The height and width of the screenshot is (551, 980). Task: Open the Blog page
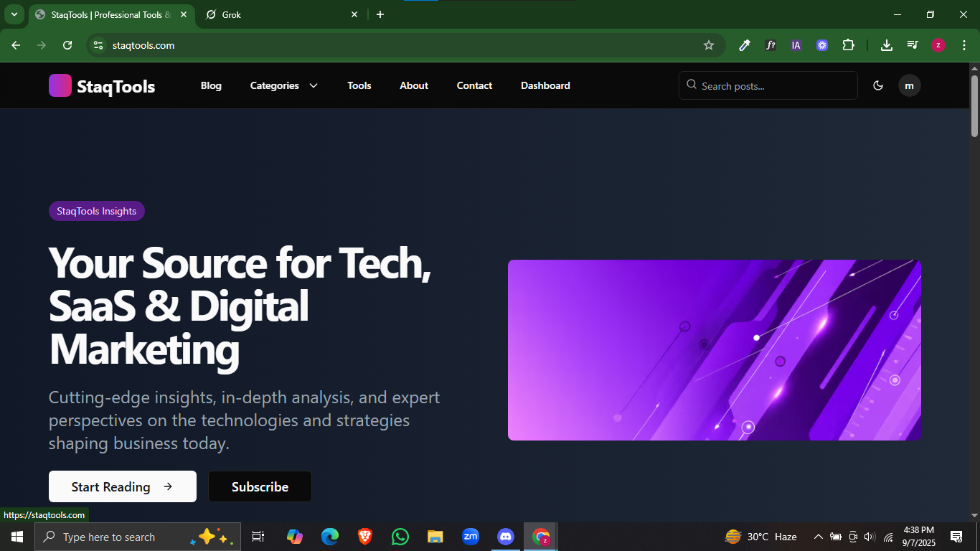tap(211, 85)
